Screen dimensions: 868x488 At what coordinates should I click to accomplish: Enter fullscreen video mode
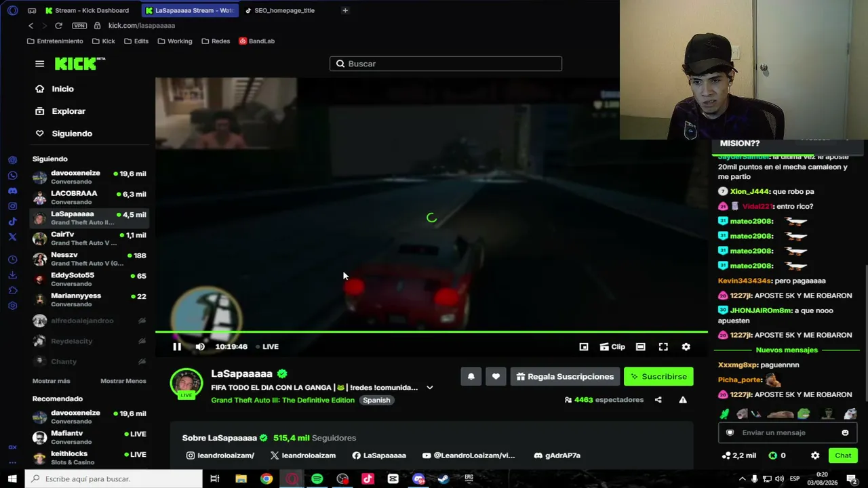[x=663, y=346]
